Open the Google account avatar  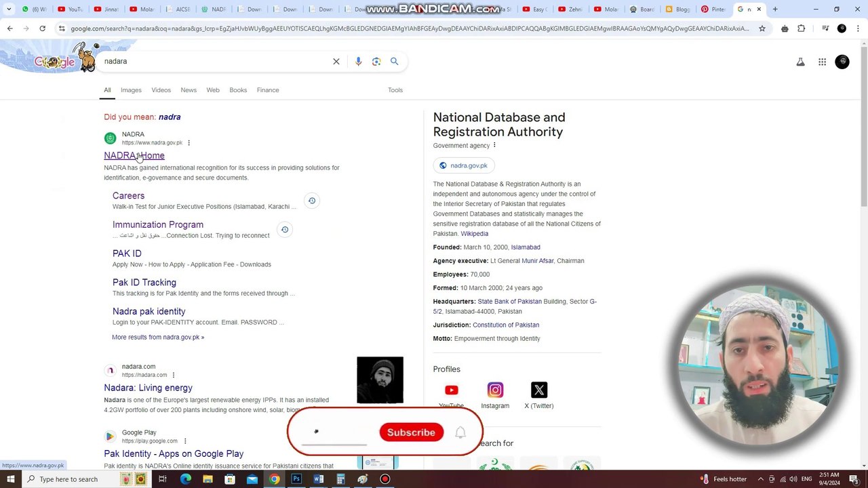coord(842,62)
